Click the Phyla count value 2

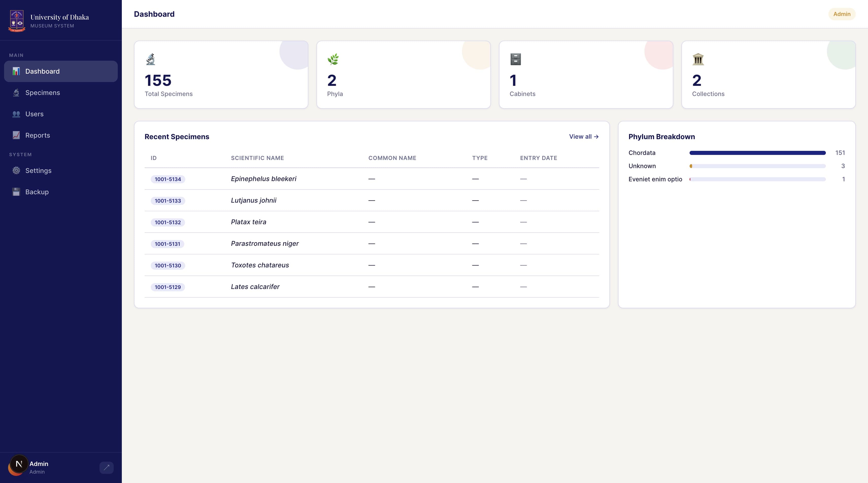point(332,80)
